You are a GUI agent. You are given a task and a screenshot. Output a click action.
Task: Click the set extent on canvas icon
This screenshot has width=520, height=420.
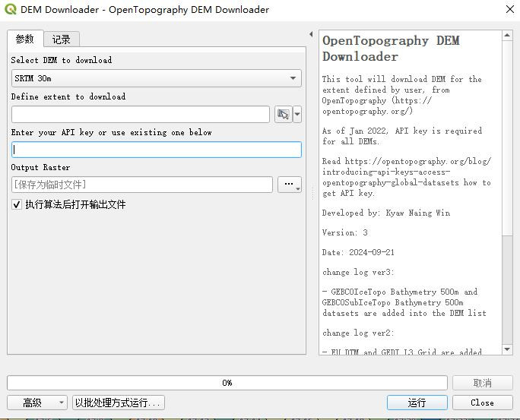pyautogui.click(x=284, y=115)
